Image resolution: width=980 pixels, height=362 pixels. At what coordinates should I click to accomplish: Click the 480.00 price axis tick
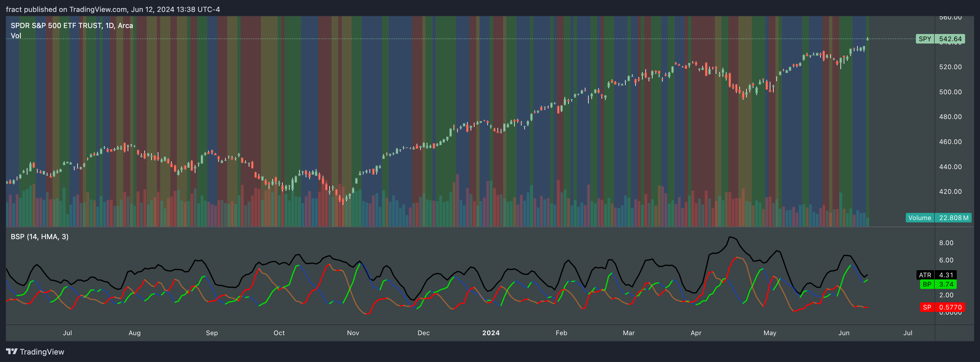(x=950, y=117)
